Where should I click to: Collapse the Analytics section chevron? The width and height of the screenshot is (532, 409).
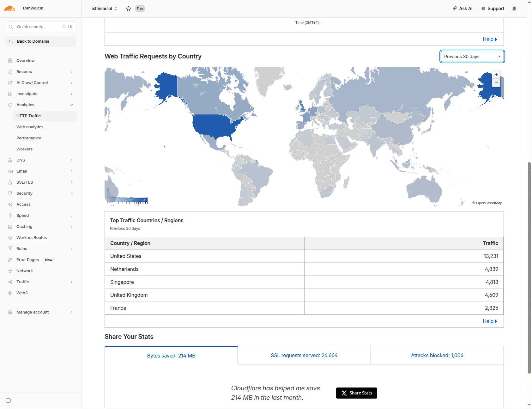[x=71, y=105]
